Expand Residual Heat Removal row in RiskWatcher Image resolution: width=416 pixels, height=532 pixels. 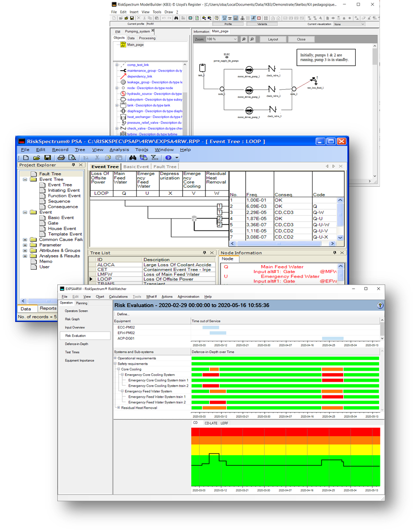[x=119, y=407]
